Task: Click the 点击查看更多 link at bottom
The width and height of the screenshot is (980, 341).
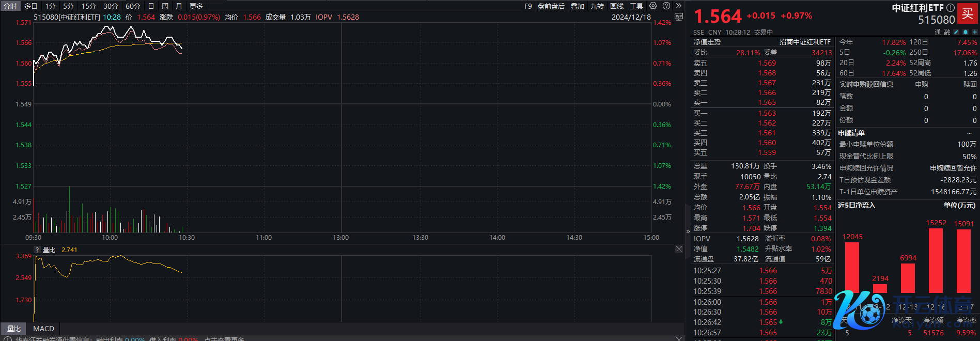Action: [224, 339]
